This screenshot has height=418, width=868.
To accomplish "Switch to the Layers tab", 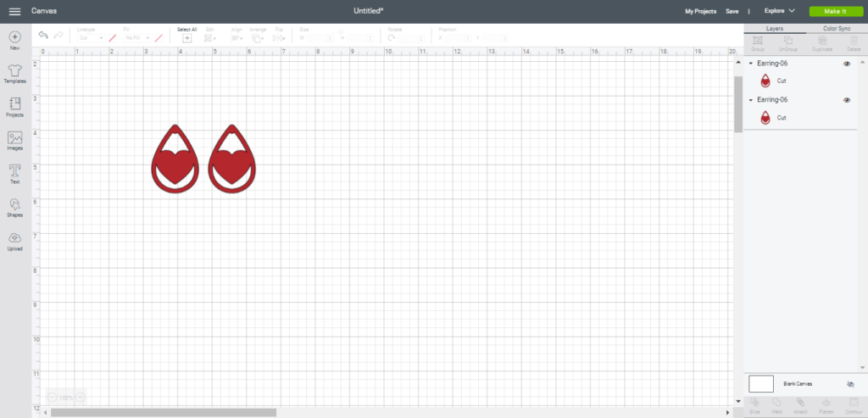I will [773, 29].
